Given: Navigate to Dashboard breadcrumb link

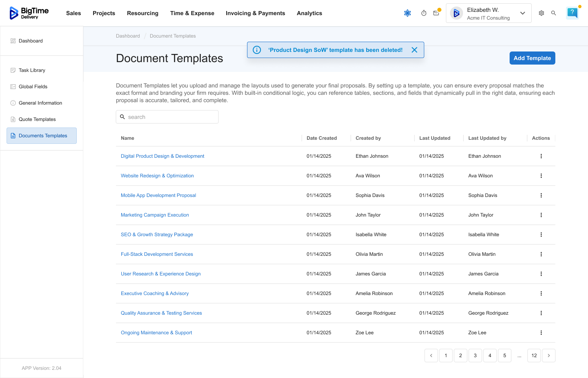Looking at the screenshot, I should 128,36.
